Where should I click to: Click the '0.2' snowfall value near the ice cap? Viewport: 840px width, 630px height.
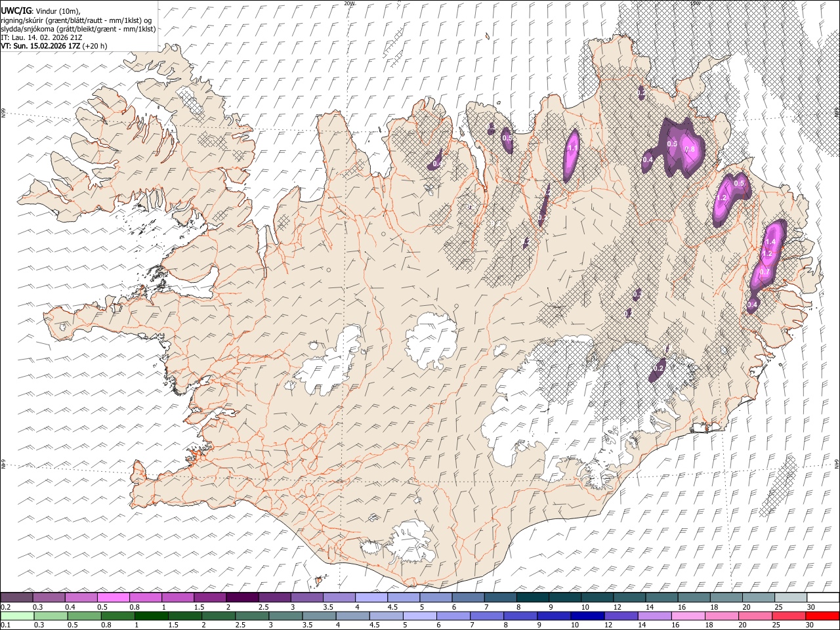coord(660,369)
